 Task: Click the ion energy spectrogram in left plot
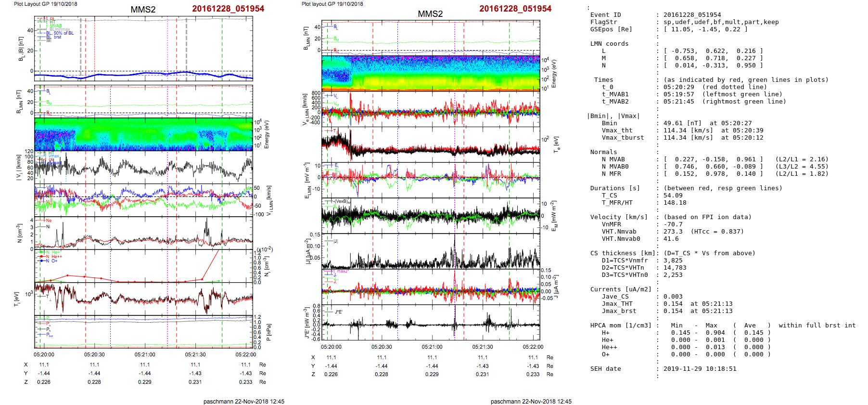pos(143,134)
